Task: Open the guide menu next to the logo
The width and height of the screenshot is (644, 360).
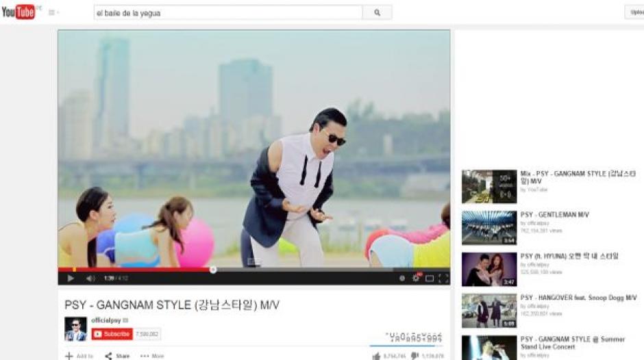Action: (53, 12)
